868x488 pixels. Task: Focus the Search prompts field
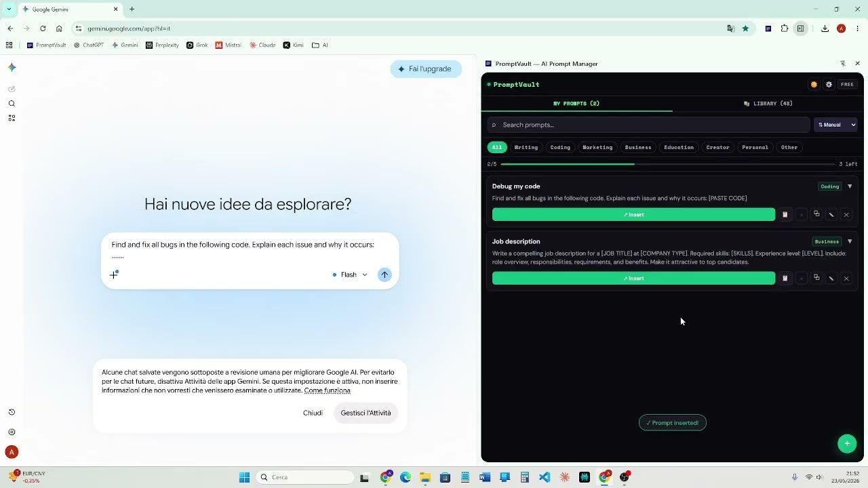point(649,125)
